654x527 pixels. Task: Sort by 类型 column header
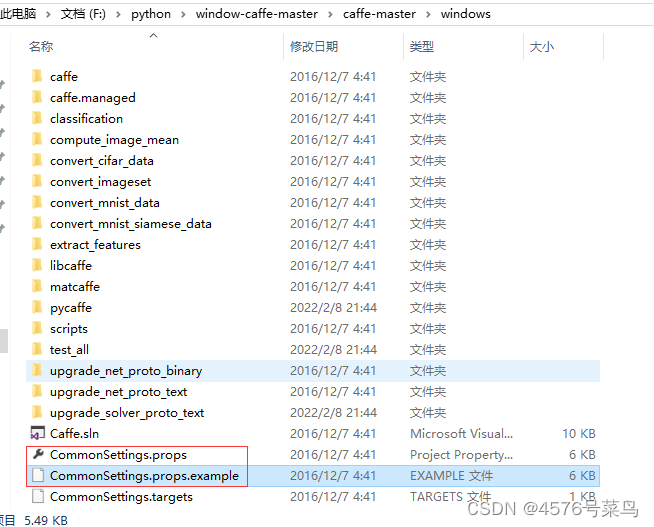422,46
